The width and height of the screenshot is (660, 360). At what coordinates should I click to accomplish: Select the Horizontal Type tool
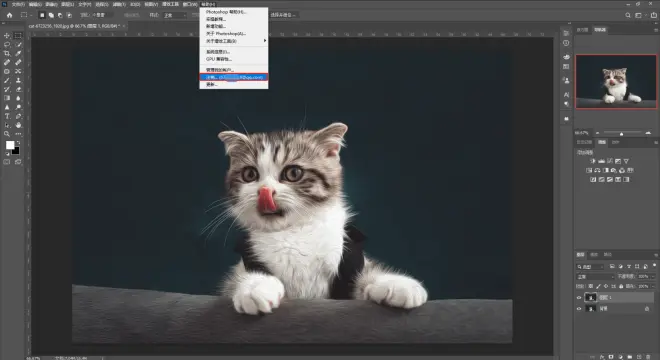coord(7,116)
